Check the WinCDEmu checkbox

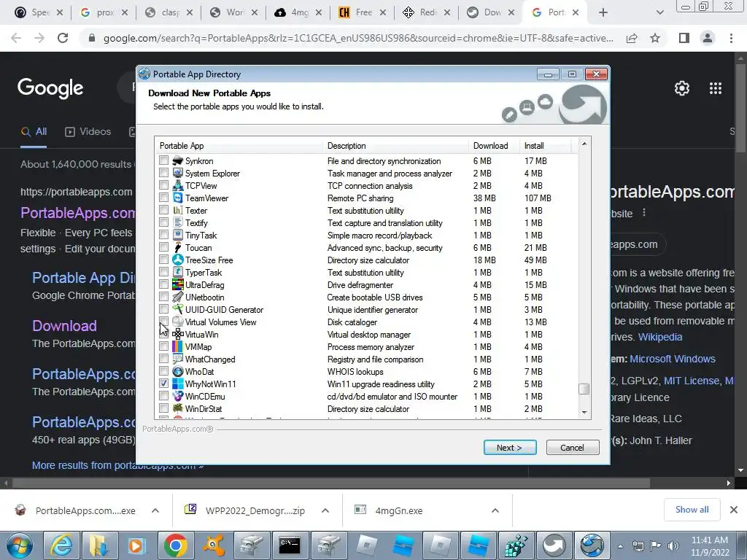point(164,396)
